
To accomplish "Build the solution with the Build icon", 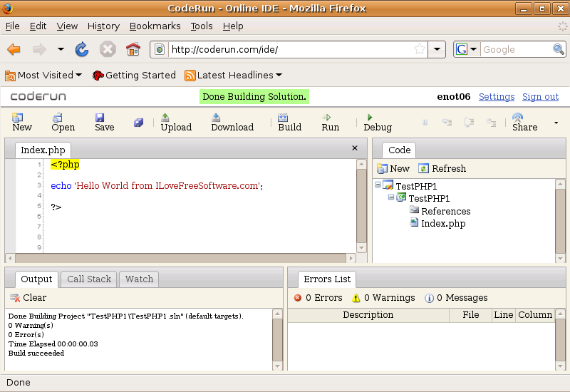I will tap(283, 118).
